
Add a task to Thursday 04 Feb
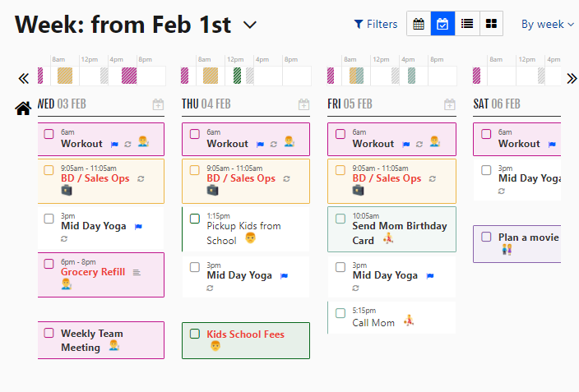point(303,104)
